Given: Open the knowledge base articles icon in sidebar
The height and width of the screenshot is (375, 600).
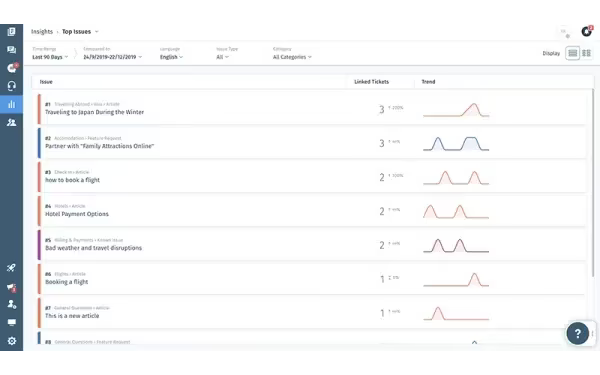Looking at the screenshot, I should tap(11, 32).
